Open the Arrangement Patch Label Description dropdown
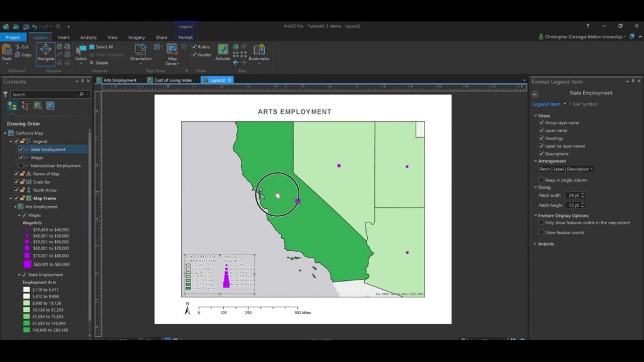644x362 pixels. click(x=565, y=169)
